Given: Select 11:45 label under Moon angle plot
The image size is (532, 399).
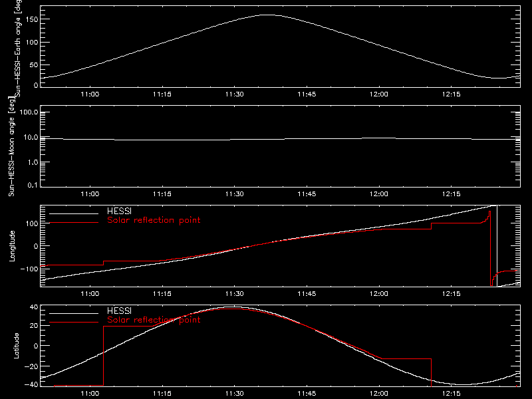Looking at the screenshot, I should click(307, 194).
